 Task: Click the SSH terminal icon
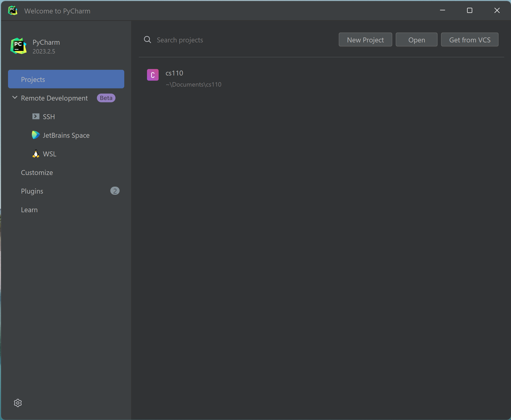tap(36, 117)
